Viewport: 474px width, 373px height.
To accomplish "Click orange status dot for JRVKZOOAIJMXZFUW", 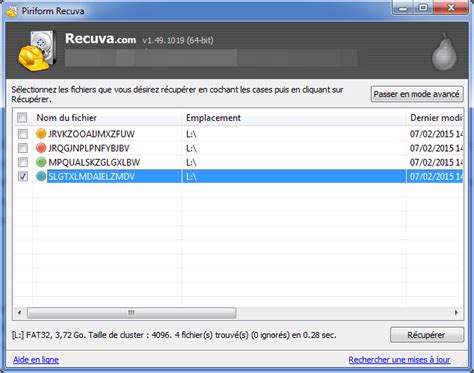I will coord(41,134).
